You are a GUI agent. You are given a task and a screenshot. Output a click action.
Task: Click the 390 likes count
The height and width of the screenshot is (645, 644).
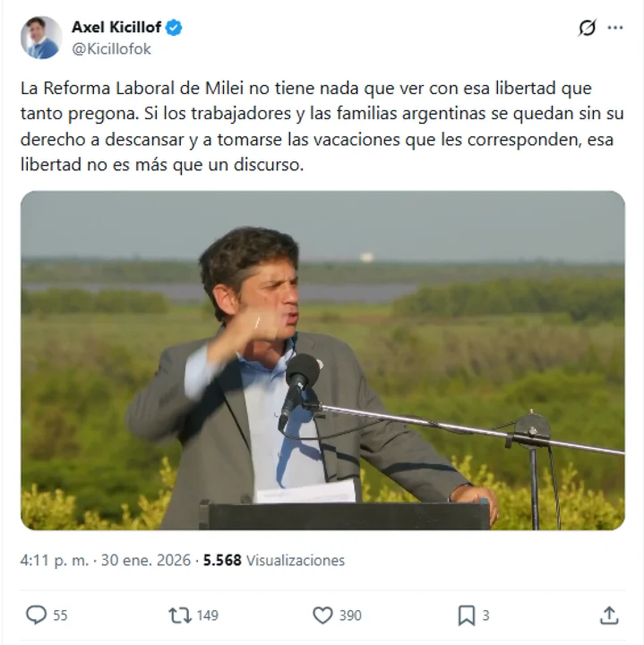pos(350,616)
